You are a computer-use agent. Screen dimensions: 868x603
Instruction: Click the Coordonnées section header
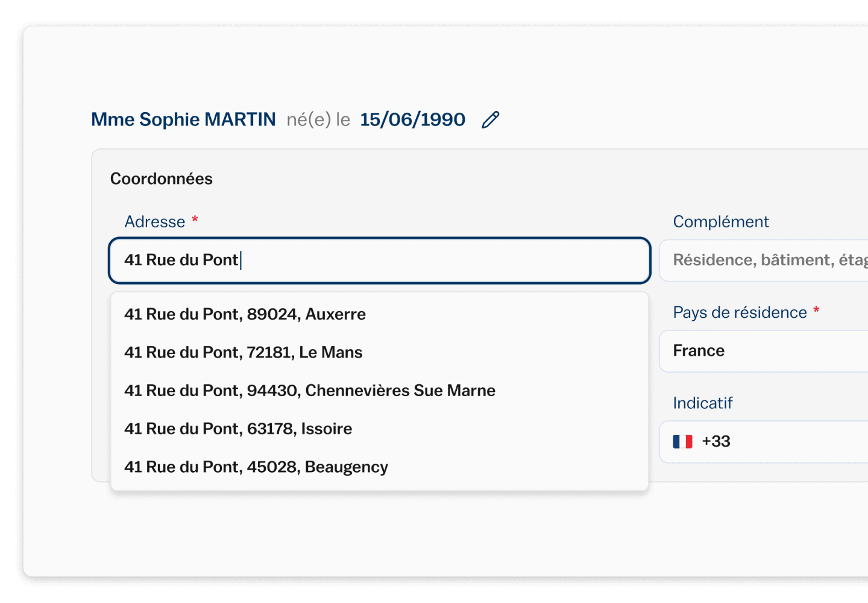click(x=161, y=178)
